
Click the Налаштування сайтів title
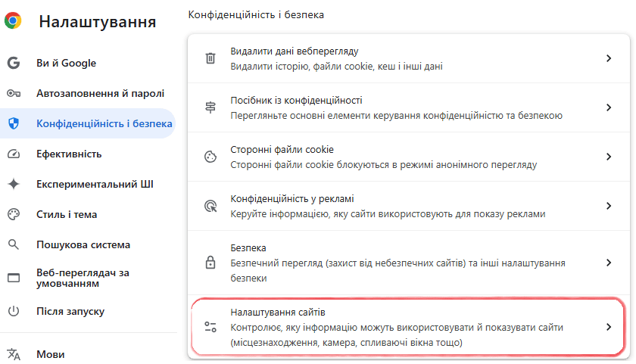pos(278,312)
